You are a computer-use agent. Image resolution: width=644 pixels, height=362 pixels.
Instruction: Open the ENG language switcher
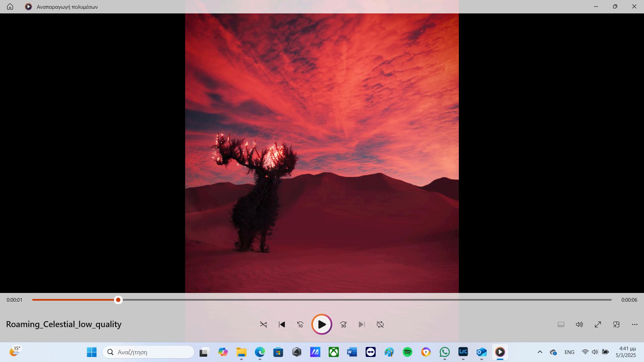569,352
